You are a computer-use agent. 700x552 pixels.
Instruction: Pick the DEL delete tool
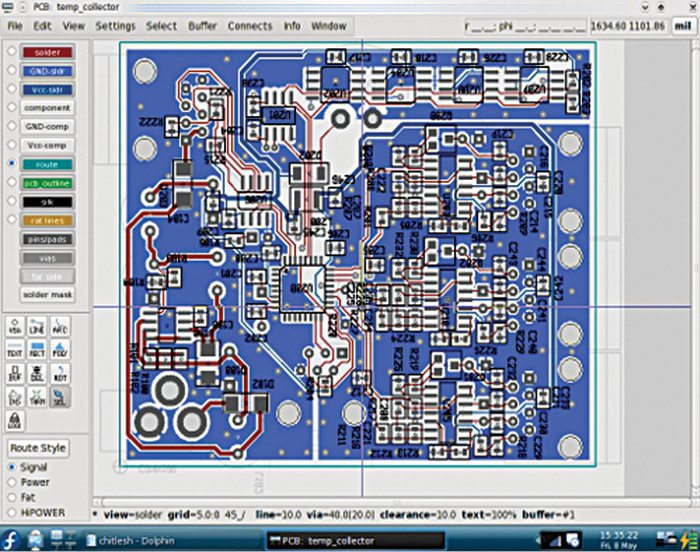pos(39,375)
